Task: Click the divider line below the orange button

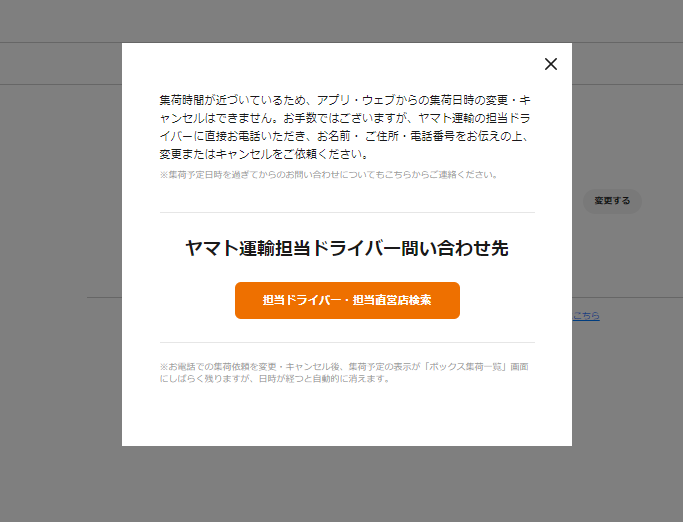Action: coord(347,342)
